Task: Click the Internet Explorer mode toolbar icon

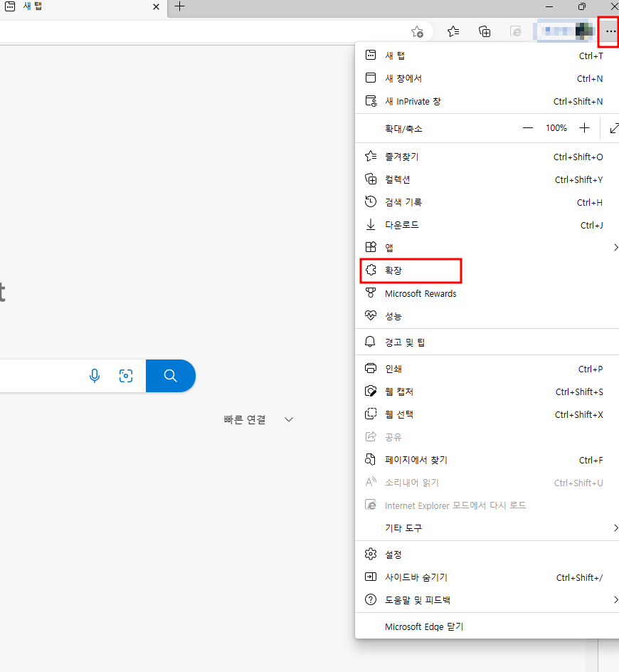Action: point(515,31)
